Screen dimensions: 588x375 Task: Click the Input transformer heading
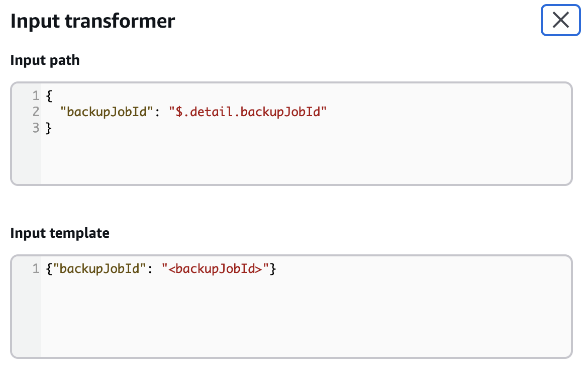pyautogui.click(x=92, y=21)
